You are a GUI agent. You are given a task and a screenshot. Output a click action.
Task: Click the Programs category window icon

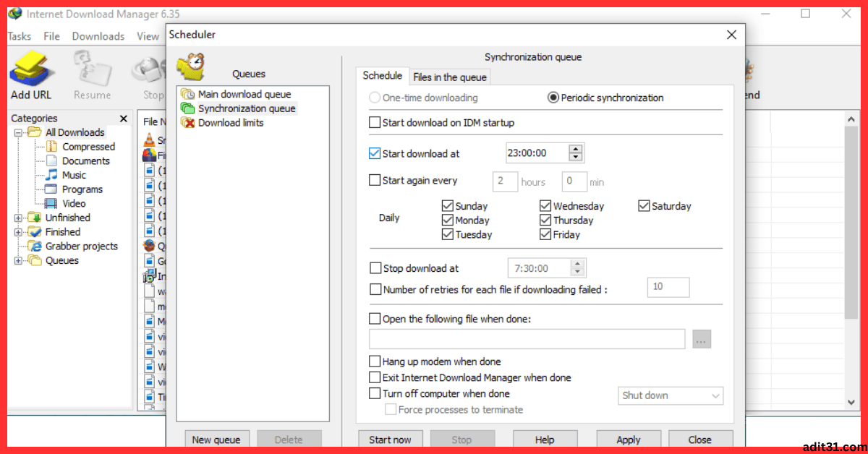51,189
